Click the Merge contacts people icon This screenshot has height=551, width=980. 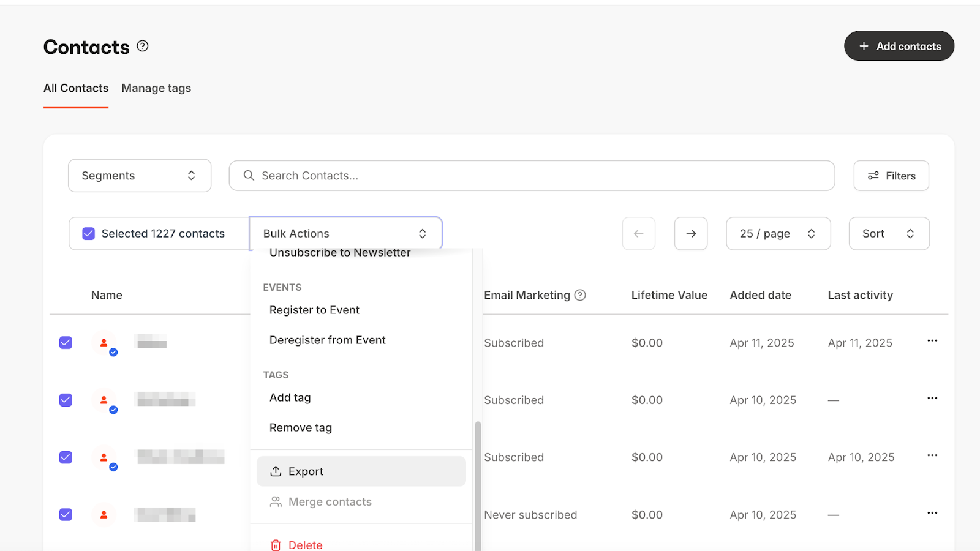pos(276,502)
